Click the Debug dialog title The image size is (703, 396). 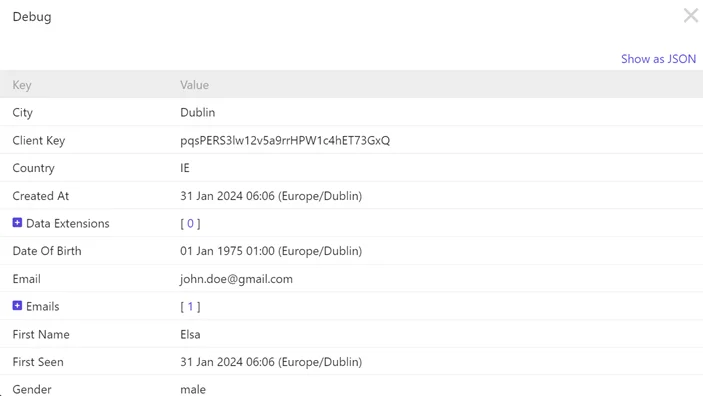(x=32, y=17)
